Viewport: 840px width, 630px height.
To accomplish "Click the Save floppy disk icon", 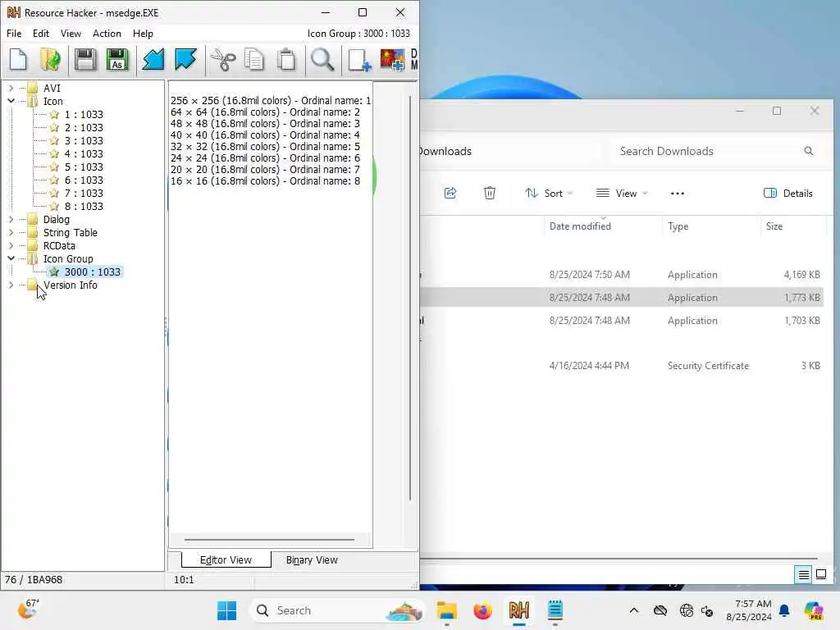I will pyautogui.click(x=85, y=59).
